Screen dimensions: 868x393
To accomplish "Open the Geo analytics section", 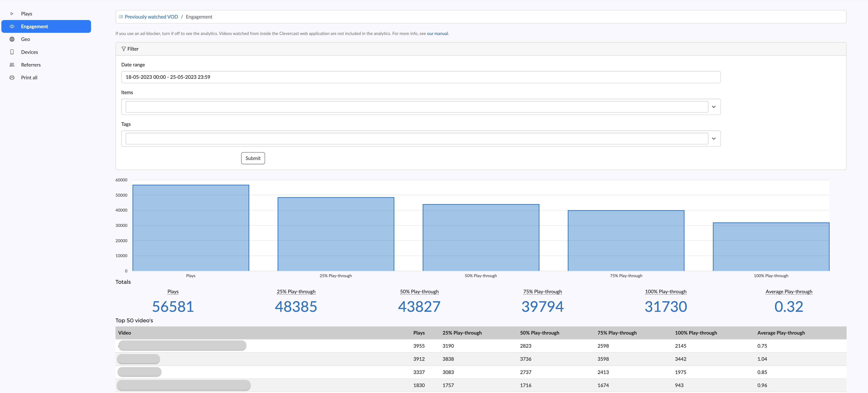I will [x=46, y=39].
